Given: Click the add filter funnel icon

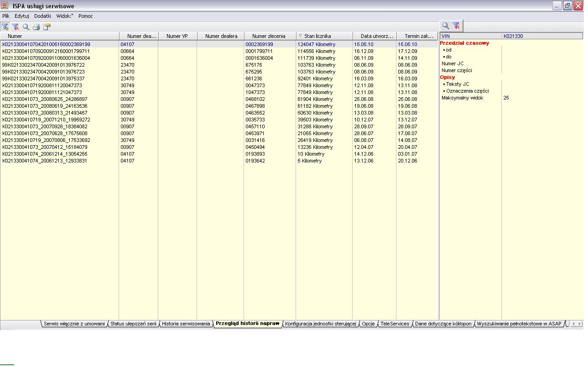Looking at the screenshot, I should (5, 27).
